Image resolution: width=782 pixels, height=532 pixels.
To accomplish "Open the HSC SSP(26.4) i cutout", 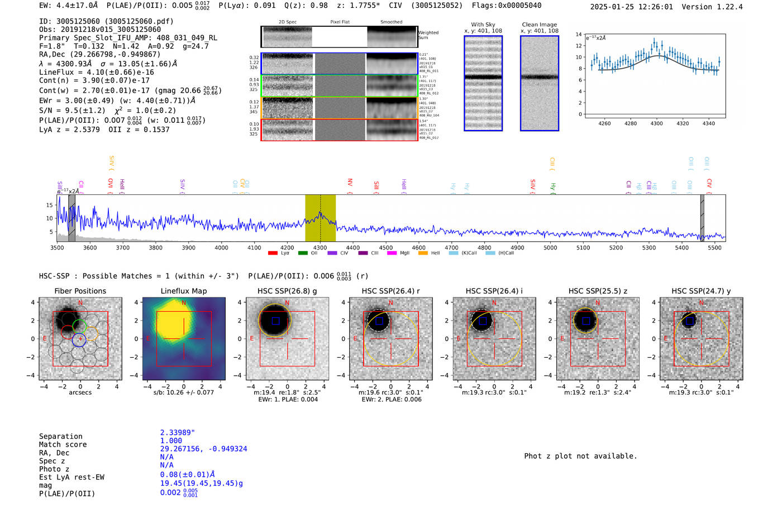I will 494,338.
